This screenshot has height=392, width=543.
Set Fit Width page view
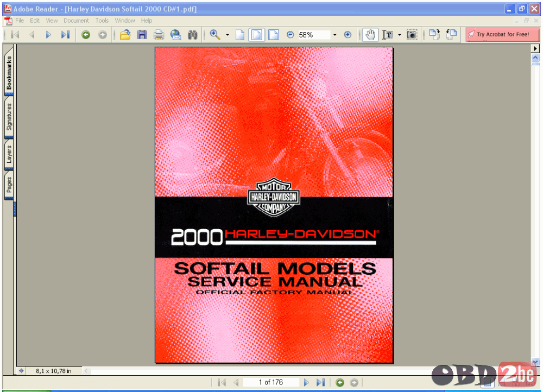tap(274, 35)
